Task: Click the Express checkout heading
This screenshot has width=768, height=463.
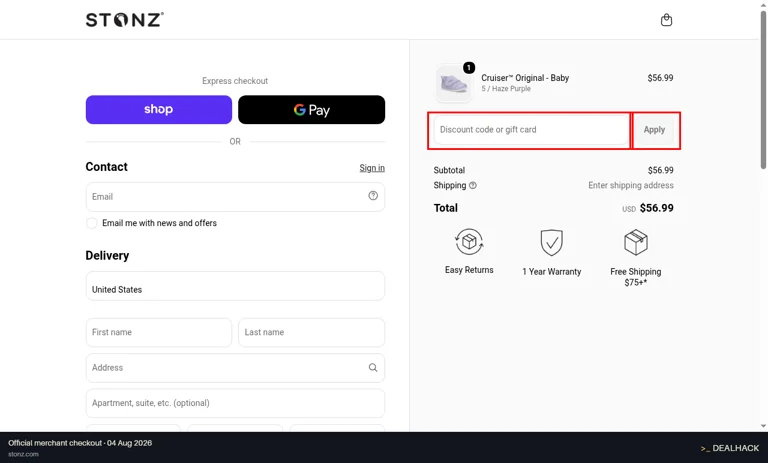Action: 235,81
